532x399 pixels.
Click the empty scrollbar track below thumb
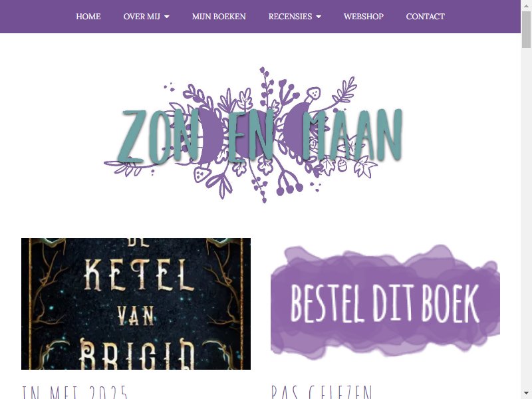click(526, 217)
